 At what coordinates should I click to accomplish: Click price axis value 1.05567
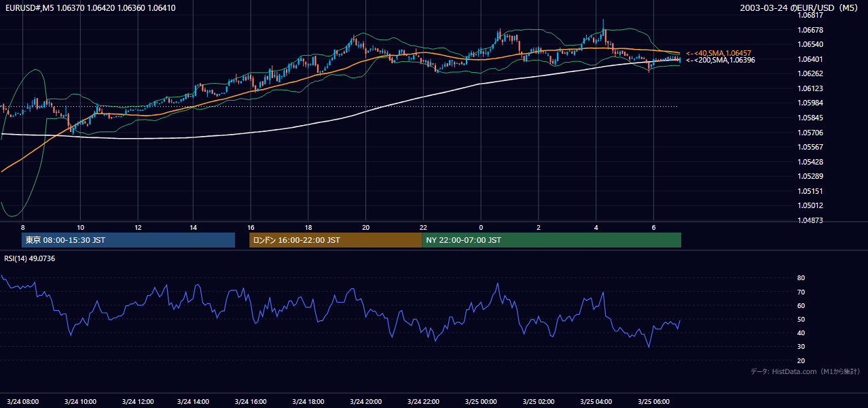810,148
